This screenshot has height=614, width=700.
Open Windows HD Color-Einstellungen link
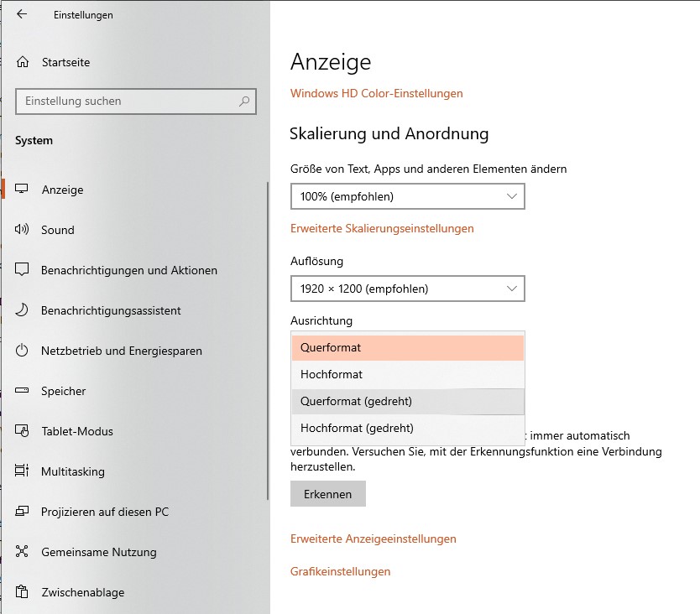376,93
